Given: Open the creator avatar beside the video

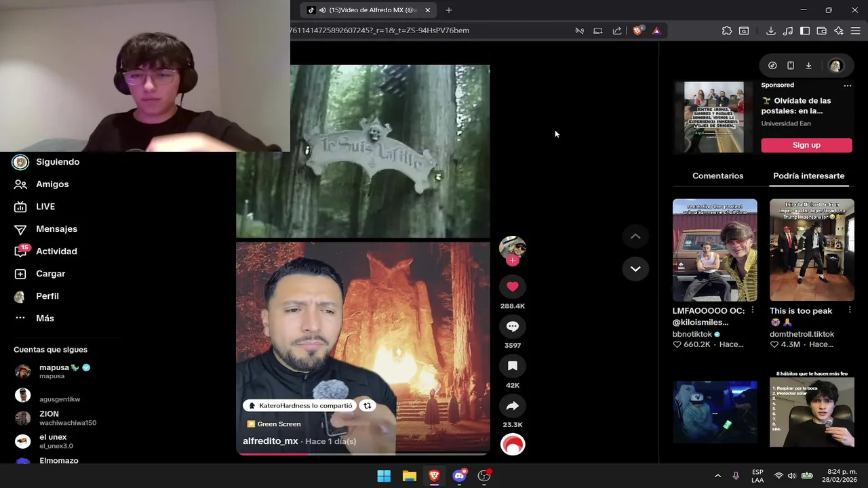Looking at the screenshot, I should coord(513,248).
